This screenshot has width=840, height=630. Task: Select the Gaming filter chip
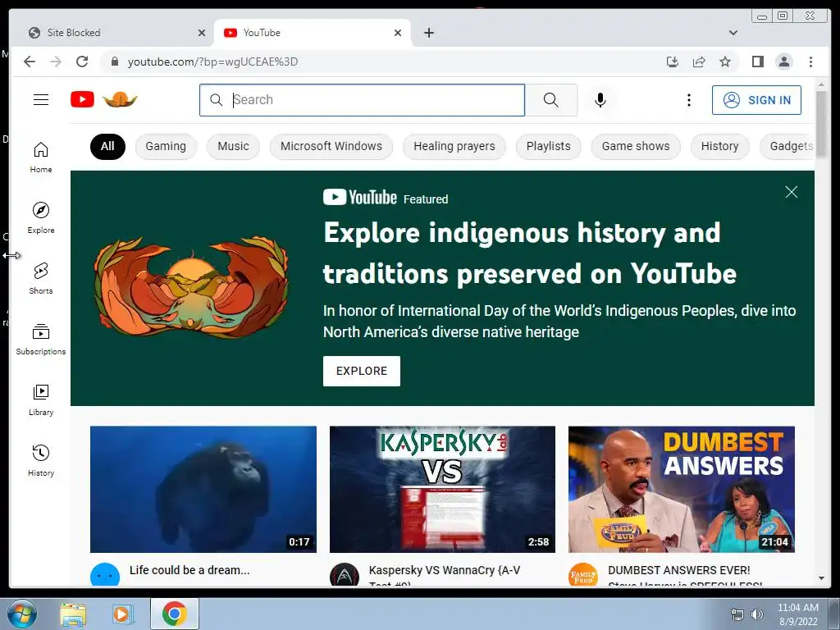(166, 146)
